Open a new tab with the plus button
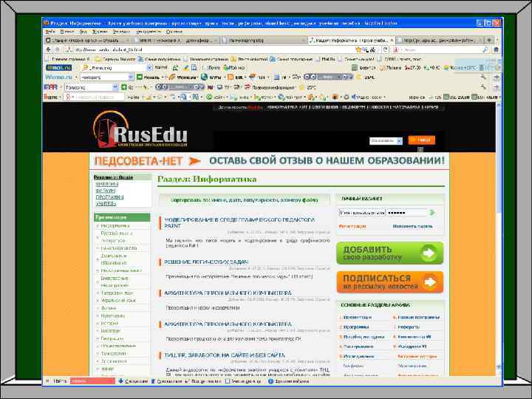 (489, 40)
